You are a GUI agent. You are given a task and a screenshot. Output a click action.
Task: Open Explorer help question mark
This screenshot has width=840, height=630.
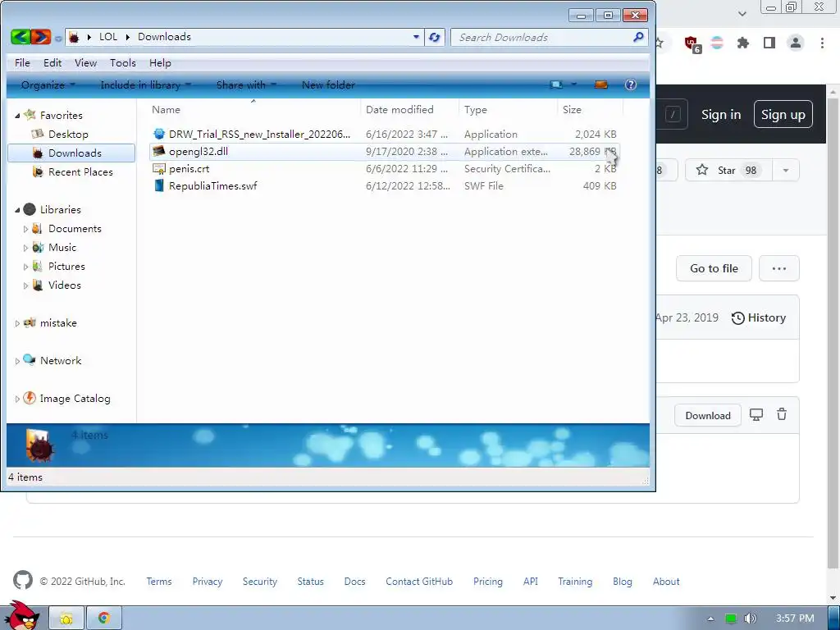coord(631,84)
